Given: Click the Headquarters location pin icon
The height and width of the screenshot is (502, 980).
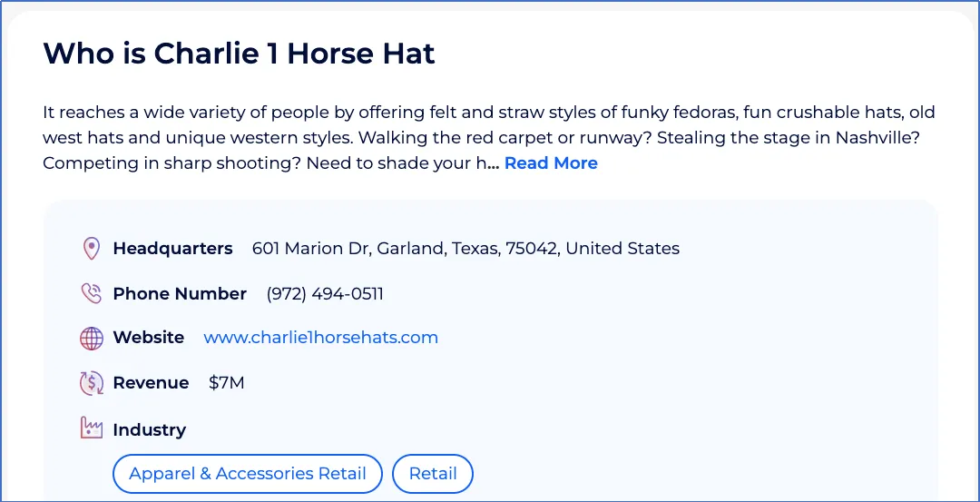Looking at the screenshot, I should (92, 249).
